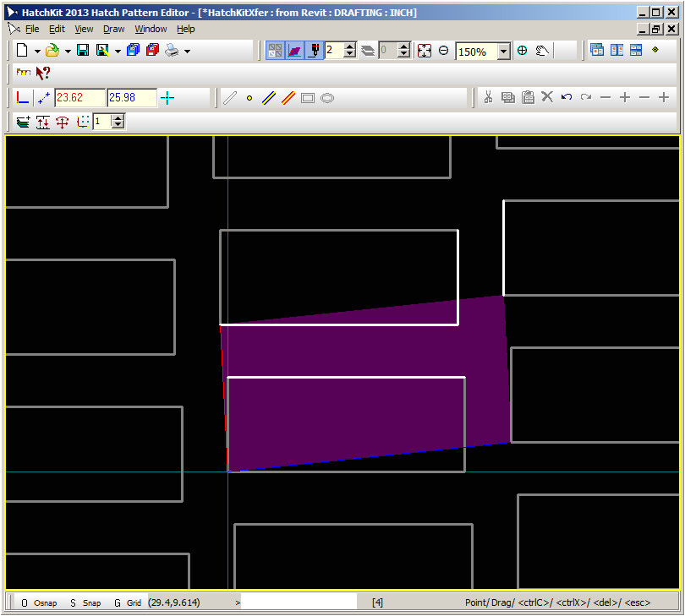
Task: Click the dashed distance-points icon
Action: 44,98
